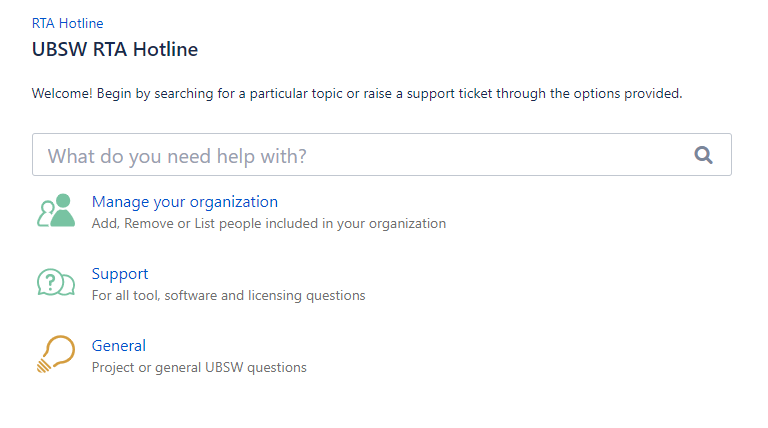Focus the "What do you need help with?" search field
Screen dimensions: 768x428
click(x=382, y=155)
